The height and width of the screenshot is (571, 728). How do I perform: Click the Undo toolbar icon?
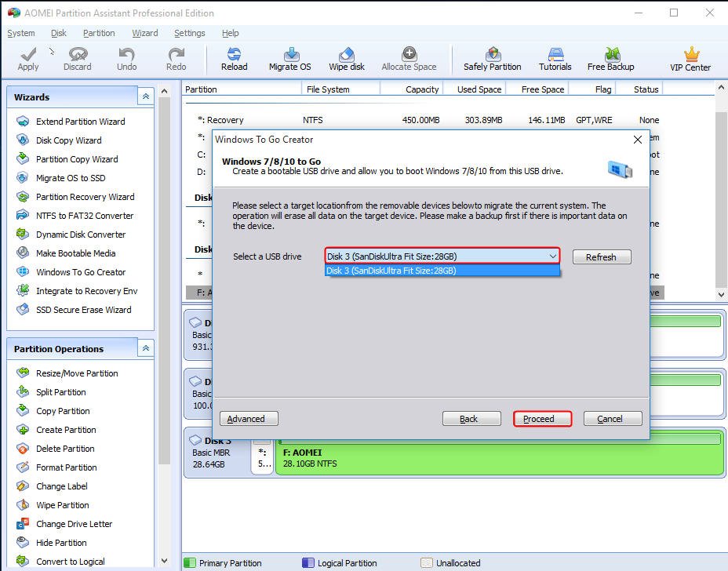coord(127,59)
